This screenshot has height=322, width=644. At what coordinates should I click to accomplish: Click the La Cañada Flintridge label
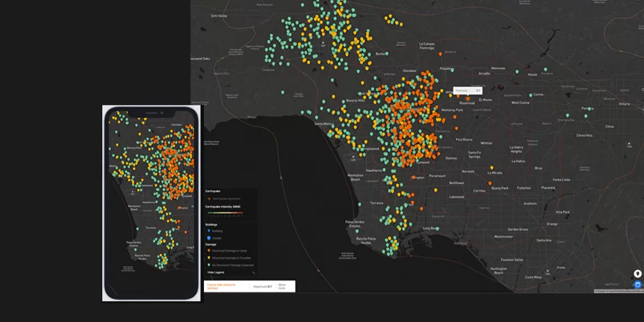(x=427, y=46)
